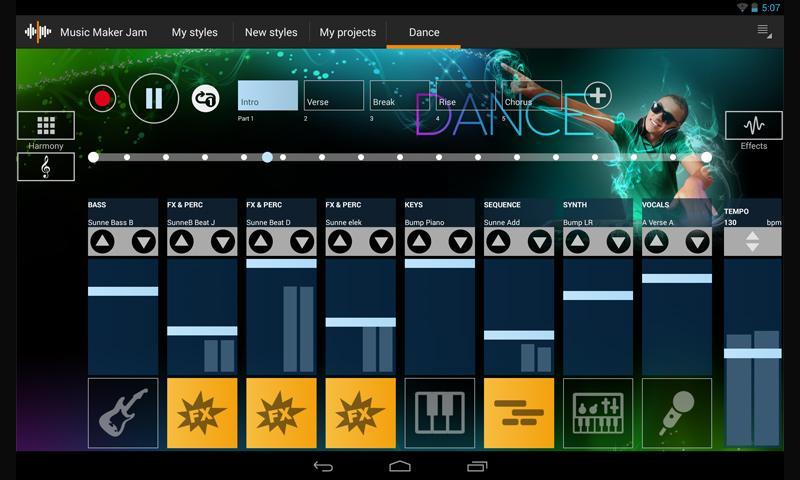Screen dimensions: 800x480
Task: Click the highlighted playhead position marker
Action: coord(267,157)
